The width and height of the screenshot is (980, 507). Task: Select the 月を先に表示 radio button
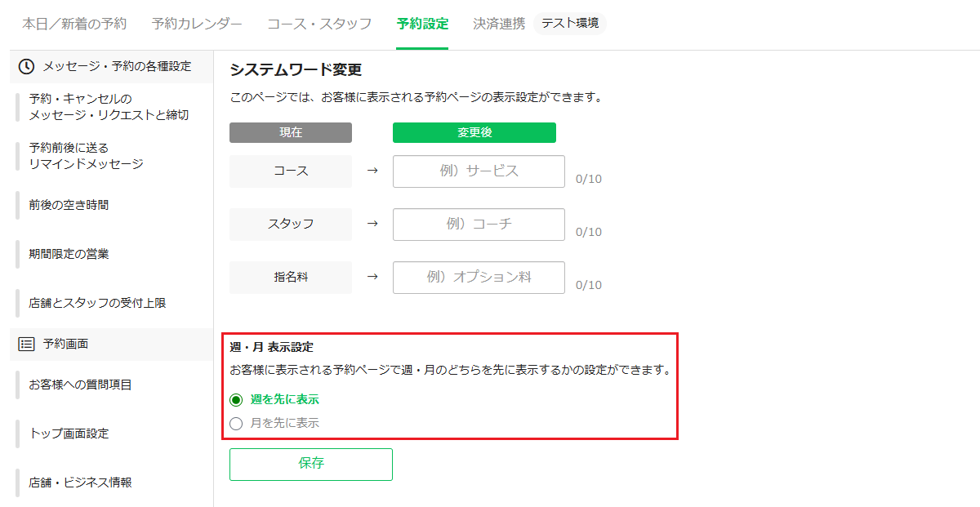pyautogui.click(x=237, y=423)
